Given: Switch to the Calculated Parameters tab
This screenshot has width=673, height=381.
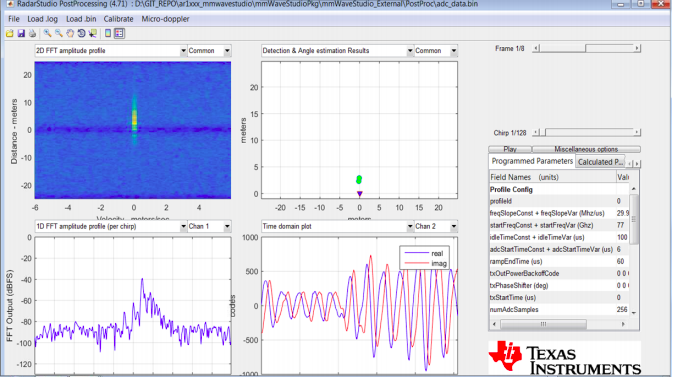Looking at the screenshot, I should coord(600,162).
